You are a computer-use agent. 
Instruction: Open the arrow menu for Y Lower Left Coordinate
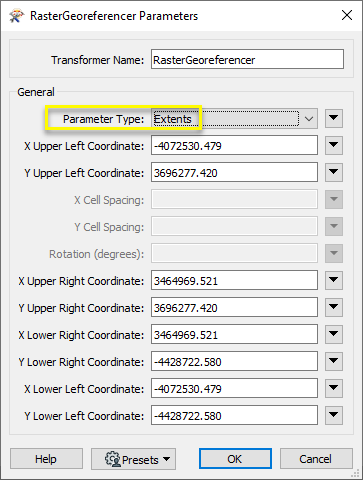click(334, 415)
